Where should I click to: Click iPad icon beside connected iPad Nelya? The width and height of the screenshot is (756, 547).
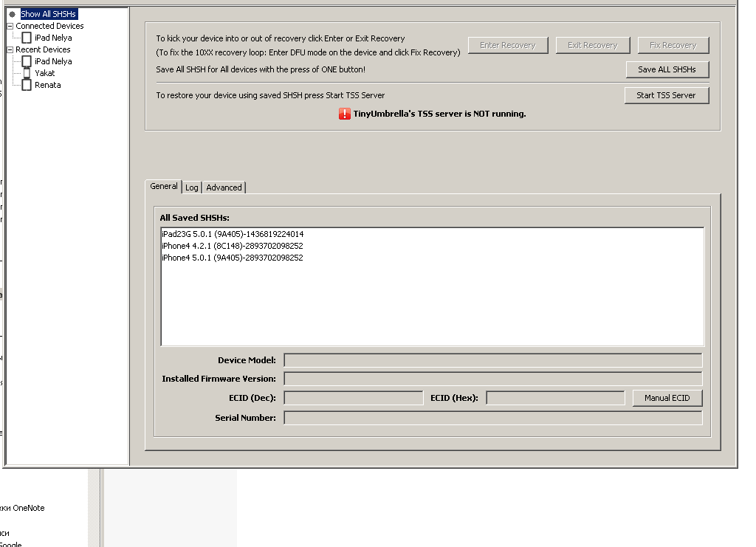coord(27,38)
